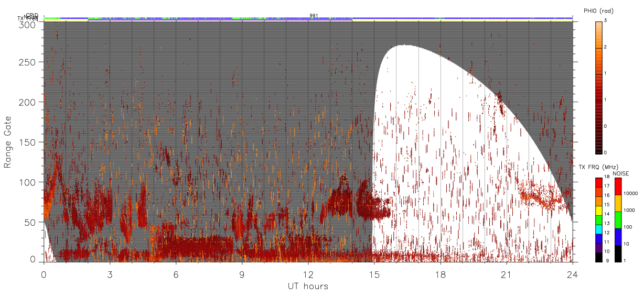Click NOISE legend value '10000'
The image size is (644, 297).
pyautogui.click(x=630, y=193)
